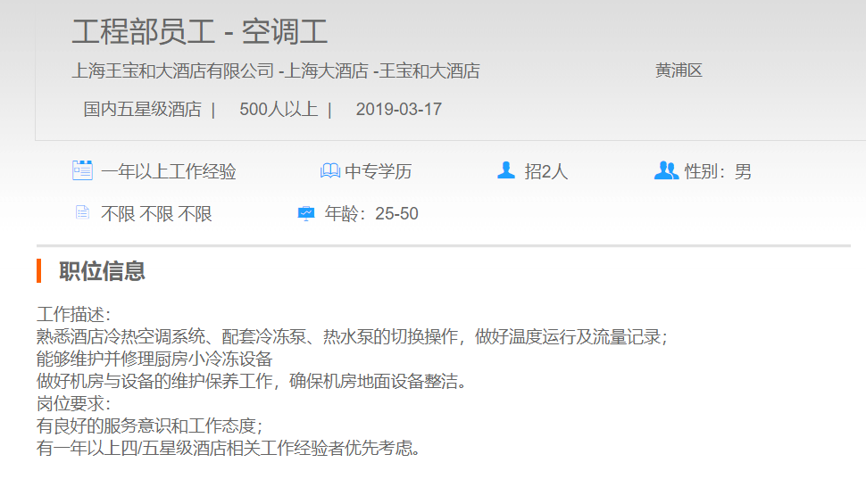The height and width of the screenshot is (504, 866).
Task: Click the two-person icon beside 性别
Action: [666, 170]
